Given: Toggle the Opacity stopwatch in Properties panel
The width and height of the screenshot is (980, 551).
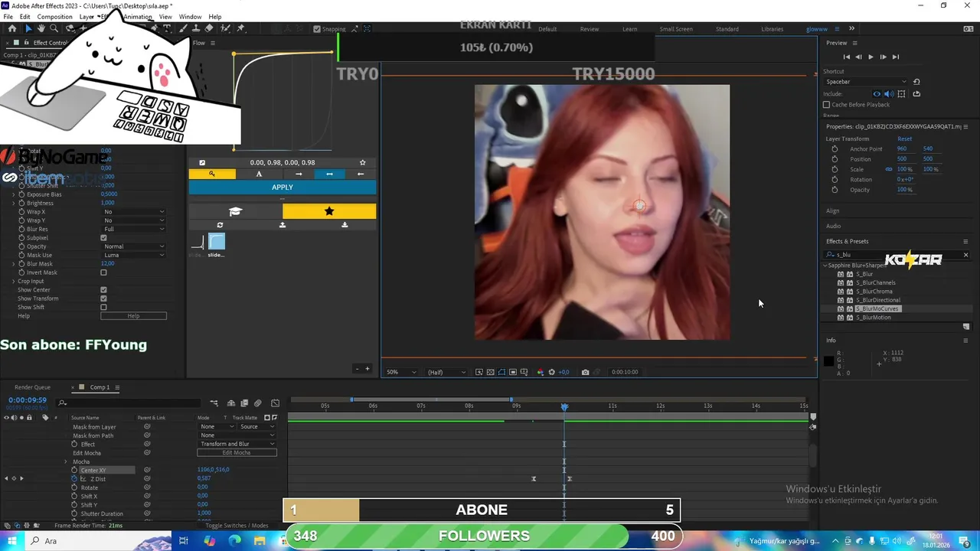Looking at the screenshot, I should coord(835,190).
